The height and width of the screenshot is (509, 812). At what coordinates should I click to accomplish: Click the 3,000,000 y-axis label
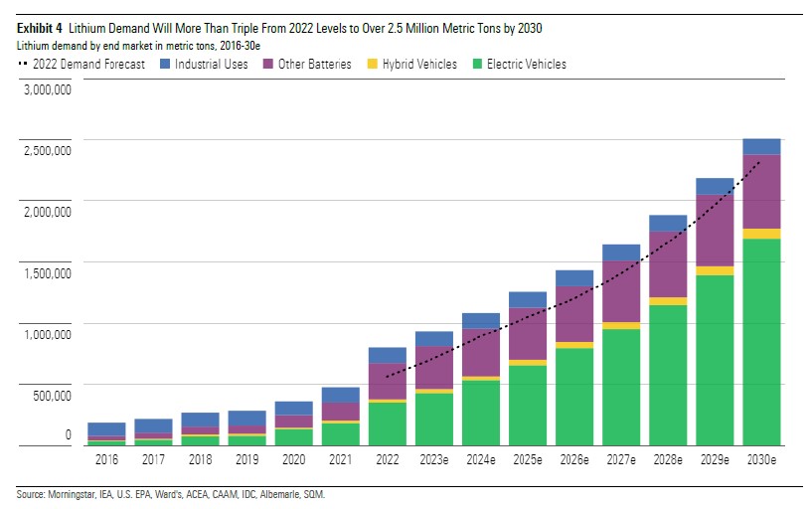click(x=46, y=89)
